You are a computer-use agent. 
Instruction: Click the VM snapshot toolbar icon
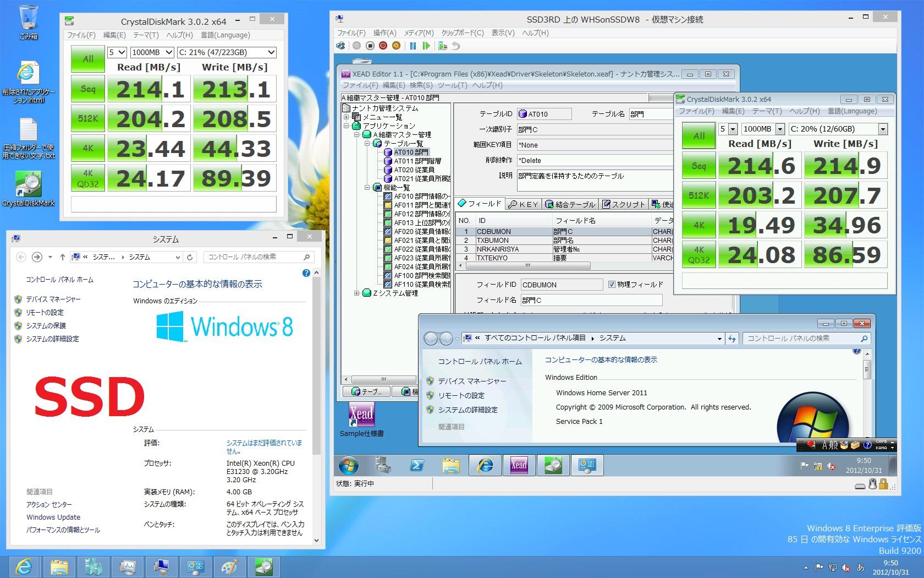443,46
